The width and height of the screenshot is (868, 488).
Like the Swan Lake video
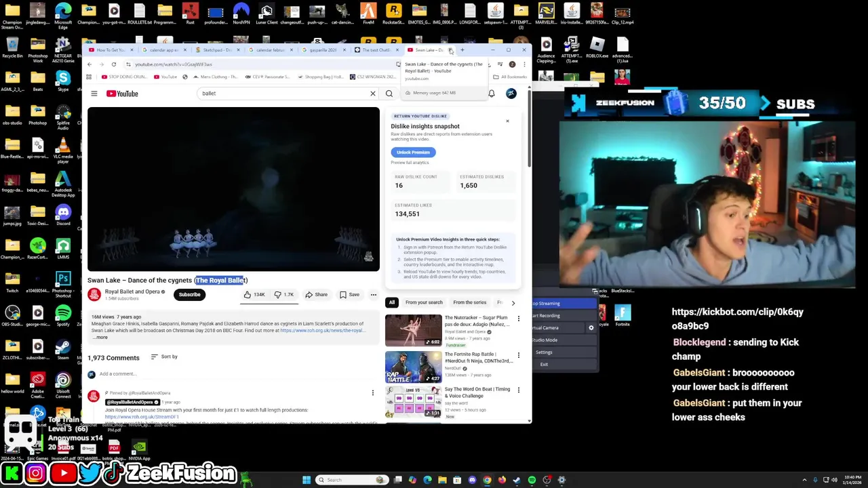point(255,295)
